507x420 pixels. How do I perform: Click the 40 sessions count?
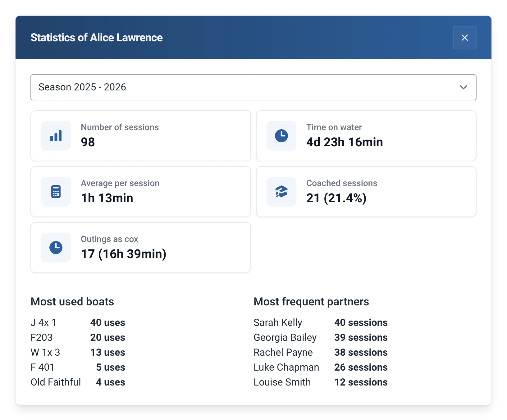pyautogui.click(x=361, y=322)
